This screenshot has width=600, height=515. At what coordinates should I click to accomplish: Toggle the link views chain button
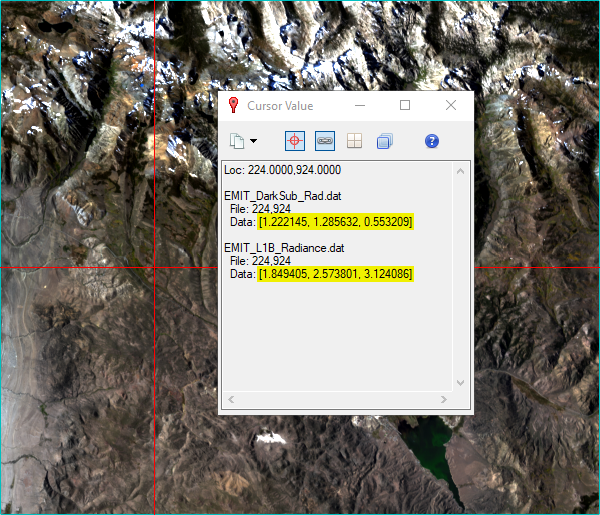point(324,141)
